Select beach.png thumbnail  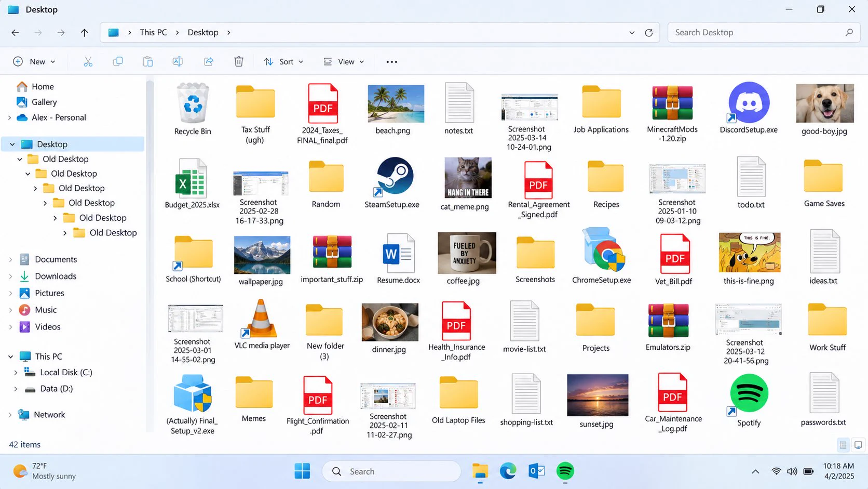tap(396, 104)
